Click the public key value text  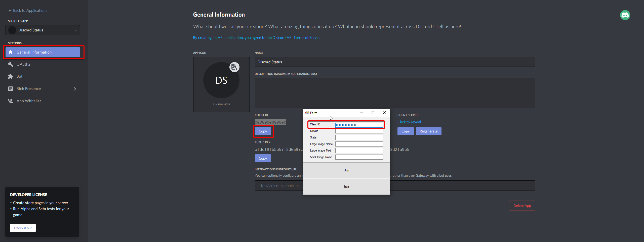(279, 150)
